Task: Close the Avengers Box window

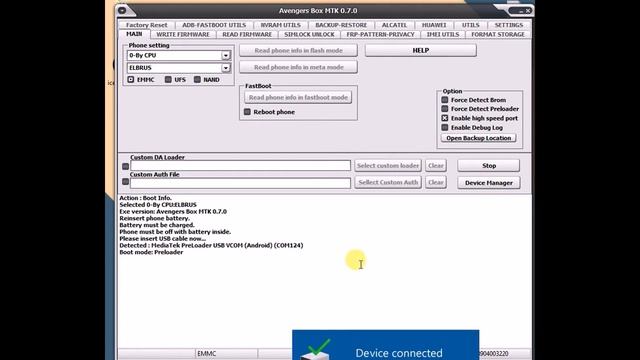Action: click(x=528, y=11)
